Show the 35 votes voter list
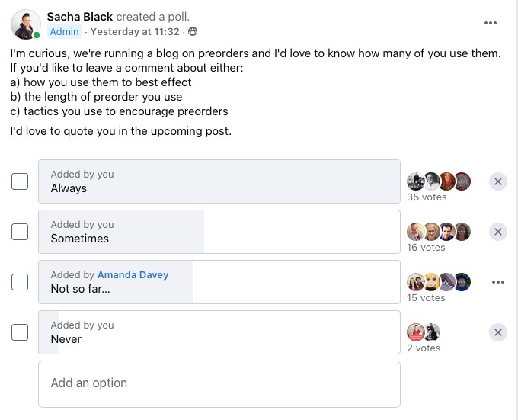 427,197
